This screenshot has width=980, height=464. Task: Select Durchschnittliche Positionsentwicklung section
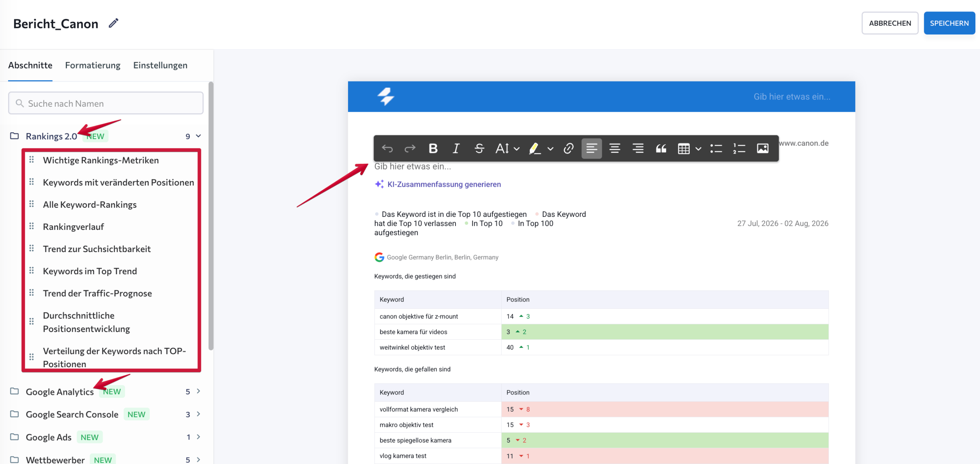(x=87, y=322)
